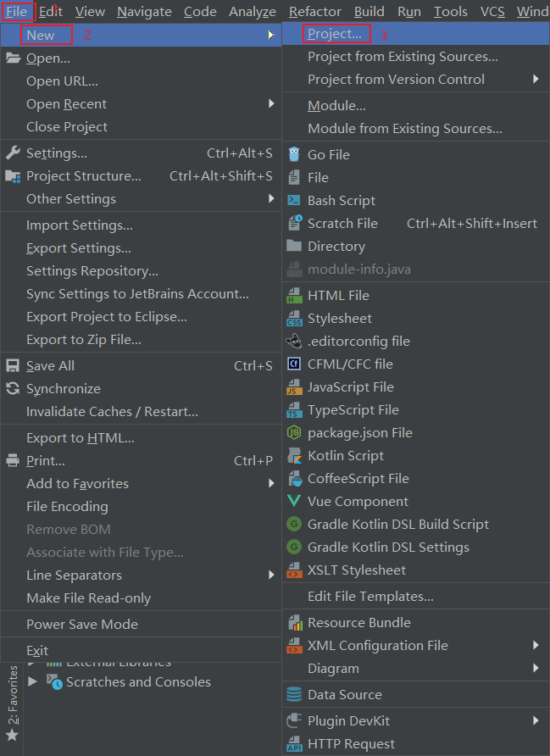Click the Synchronize refresh icon

pos(13,388)
